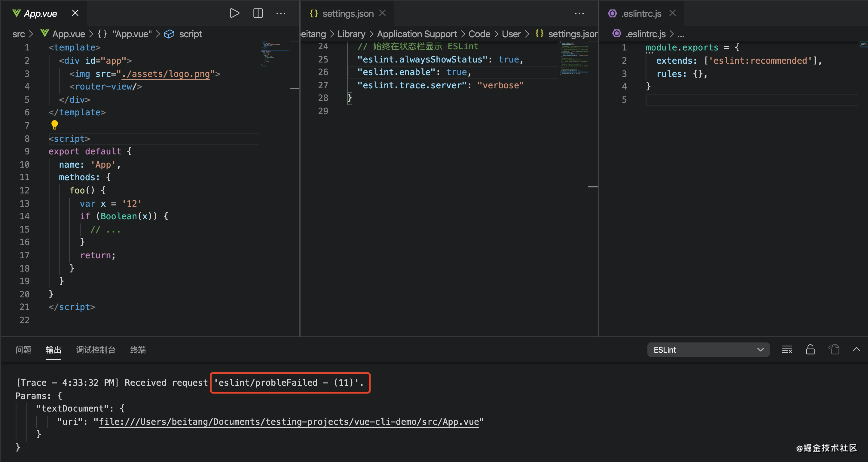Place cursor on empty line 5 of .eslintrc.js
Image resolution: width=868 pixels, height=462 pixels.
[x=751, y=100]
